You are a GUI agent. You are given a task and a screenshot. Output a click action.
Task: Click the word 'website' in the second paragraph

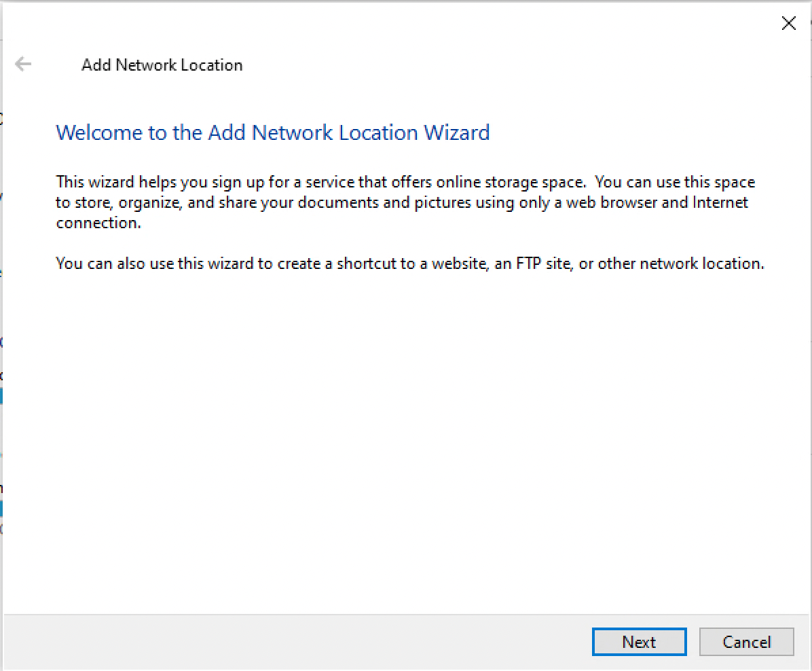460,264
